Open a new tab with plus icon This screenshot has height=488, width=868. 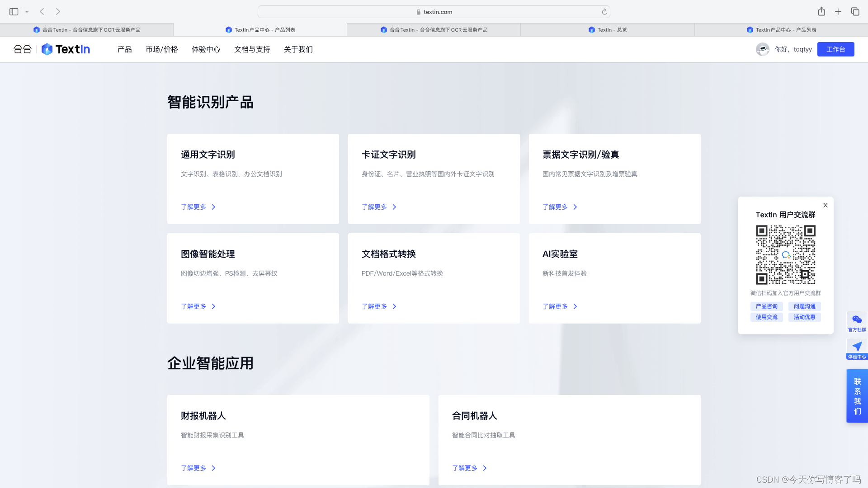pyautogui.click(x=838, y=12)
